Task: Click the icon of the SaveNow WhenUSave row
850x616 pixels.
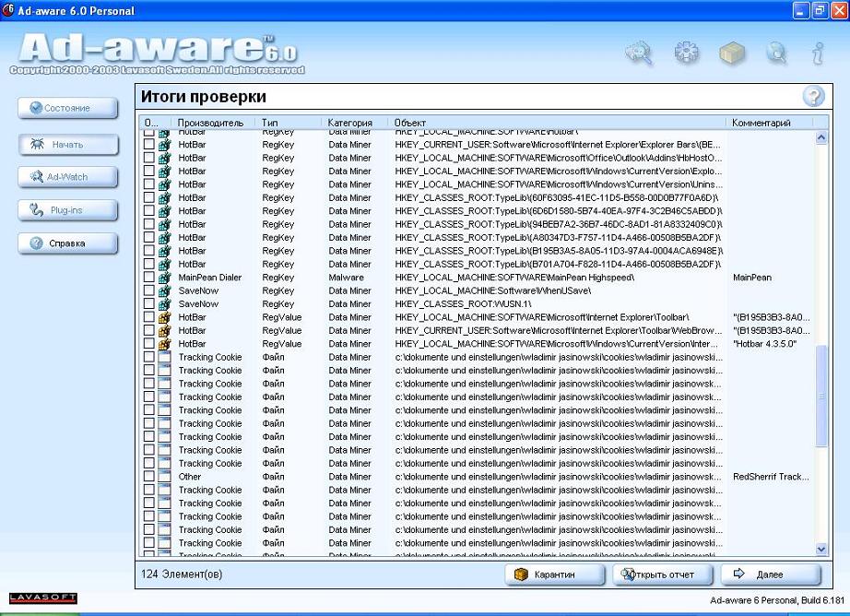Action: click(164, 290)
